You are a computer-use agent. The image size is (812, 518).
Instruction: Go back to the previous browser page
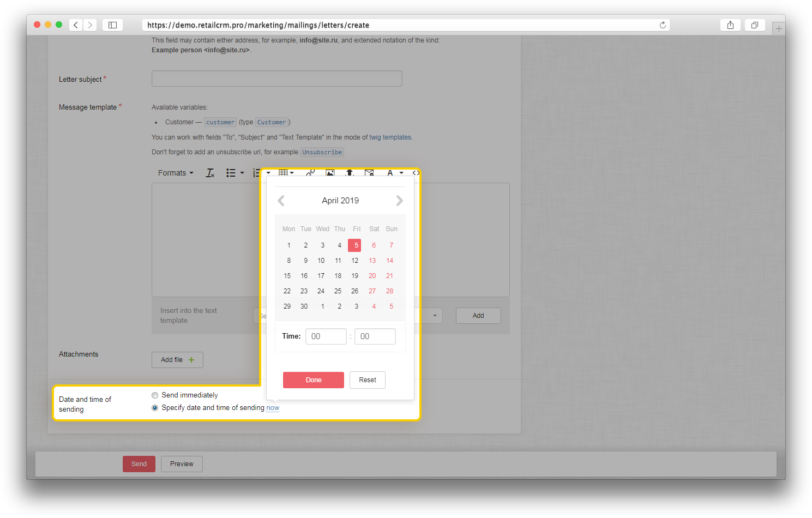coord(76,25)
